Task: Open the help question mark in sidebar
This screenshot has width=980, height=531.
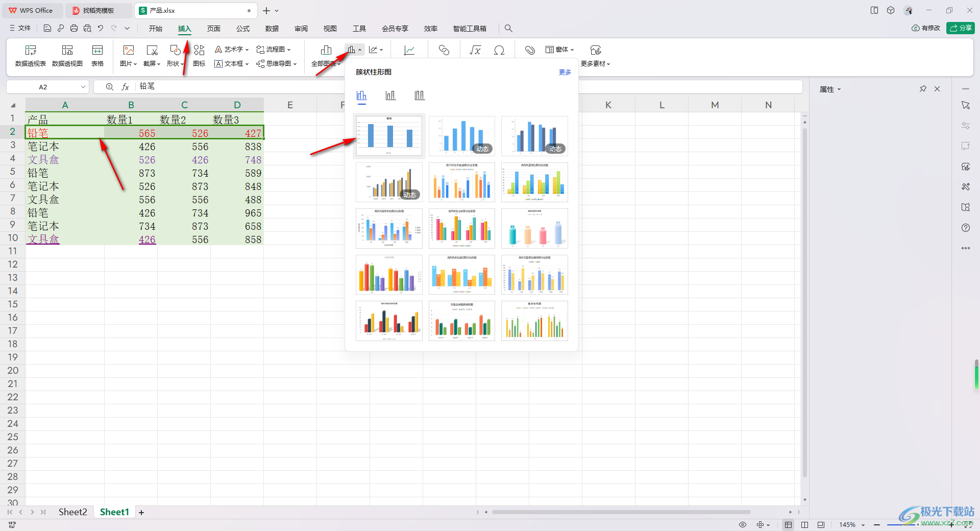Action: click(966, 228)
